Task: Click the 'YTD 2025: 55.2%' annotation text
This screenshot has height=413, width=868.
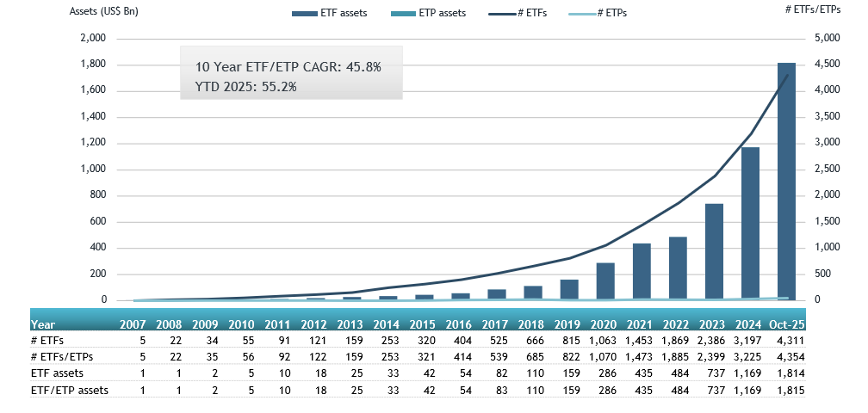Action: 245,86
